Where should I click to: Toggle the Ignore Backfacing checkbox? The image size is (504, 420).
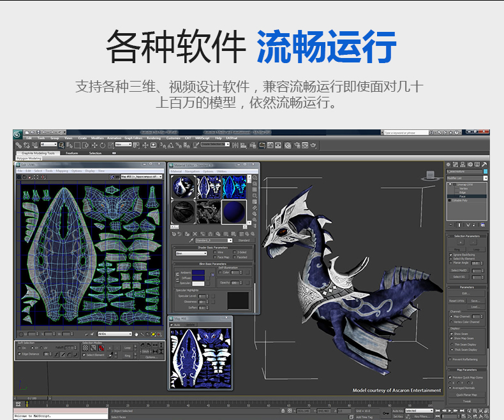point(450,255)
